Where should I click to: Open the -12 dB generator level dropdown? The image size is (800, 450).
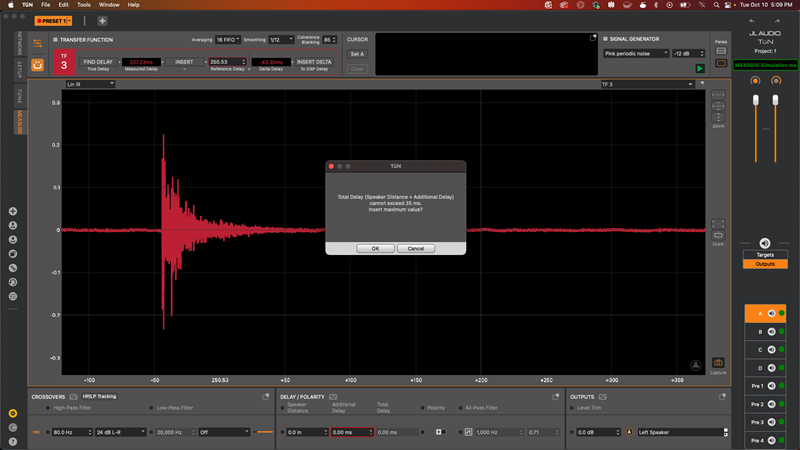688,54
